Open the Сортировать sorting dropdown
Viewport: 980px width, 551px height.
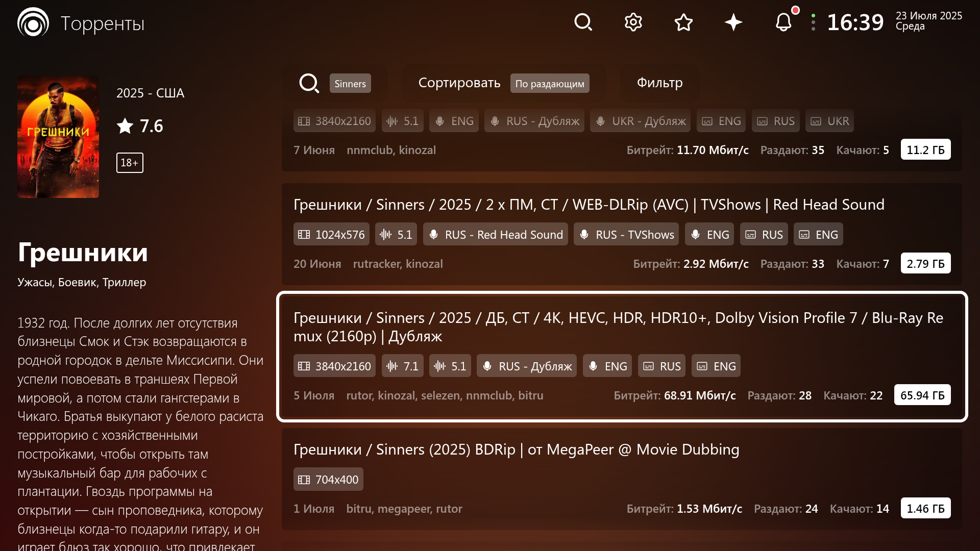(459, 83)
